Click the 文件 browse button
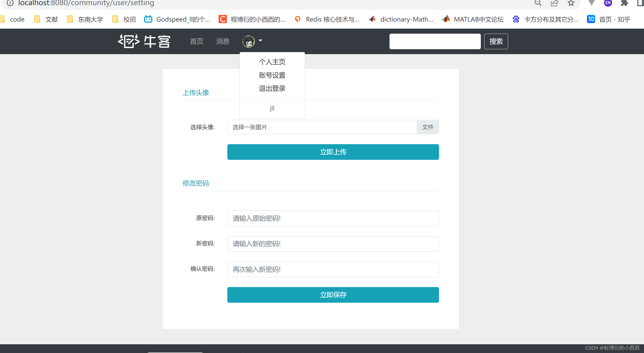Viewport: 644px width, 353px height. (x=428, y=127)
